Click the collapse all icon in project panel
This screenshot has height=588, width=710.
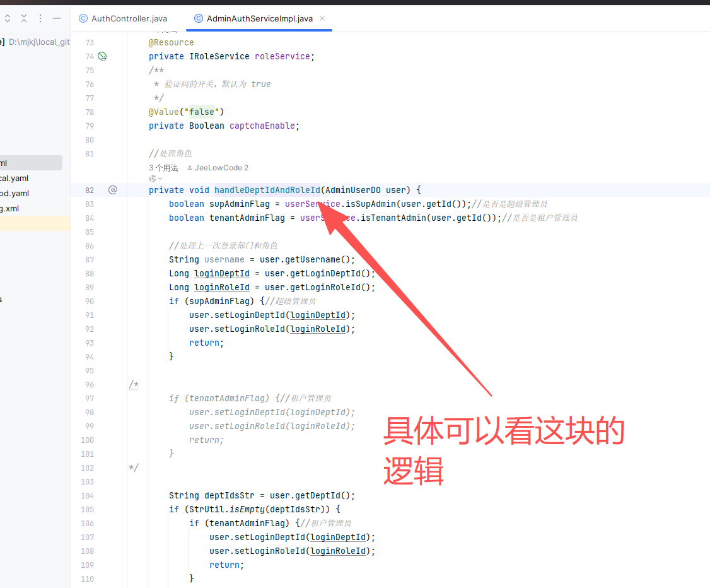click(x=24, y=18)
